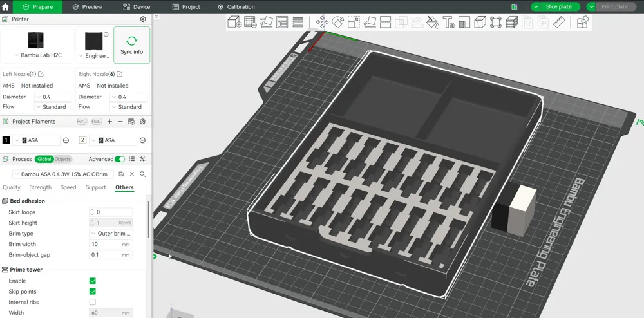Open printer settings gear icon

(143, 19)
